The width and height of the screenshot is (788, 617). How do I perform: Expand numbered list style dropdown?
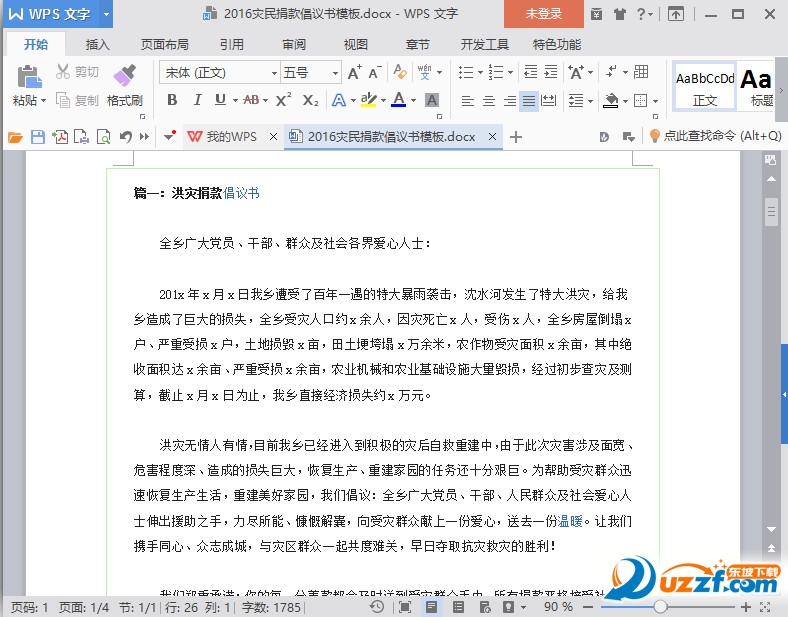(x=510, y=72)
